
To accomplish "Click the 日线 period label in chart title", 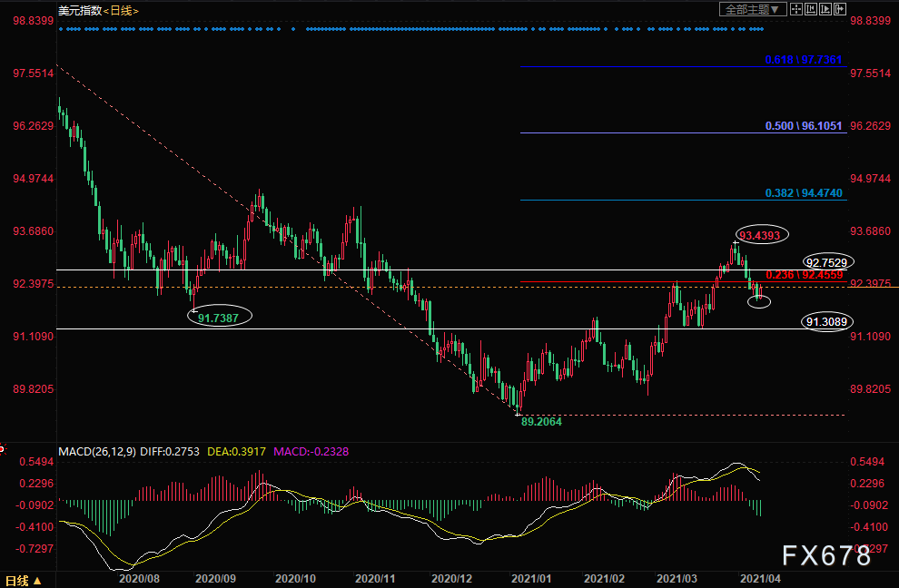I will tap(120, 10).
